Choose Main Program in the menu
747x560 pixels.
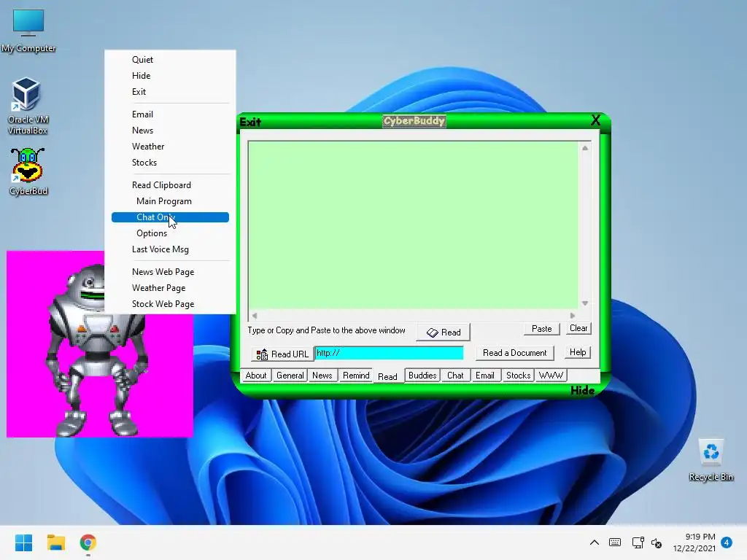(x=170, y=201)
